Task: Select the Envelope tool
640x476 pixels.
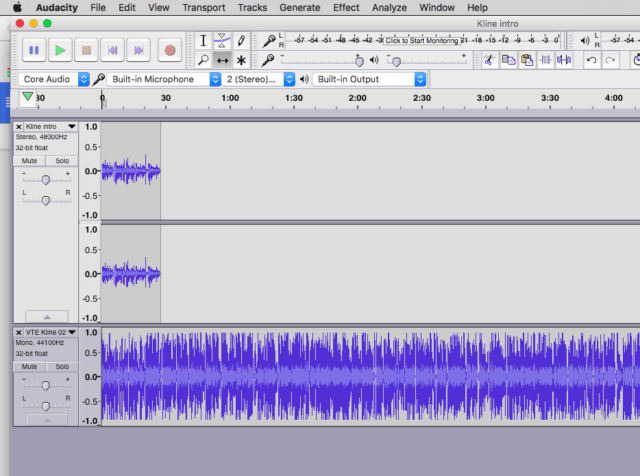Action: point(222,41)
